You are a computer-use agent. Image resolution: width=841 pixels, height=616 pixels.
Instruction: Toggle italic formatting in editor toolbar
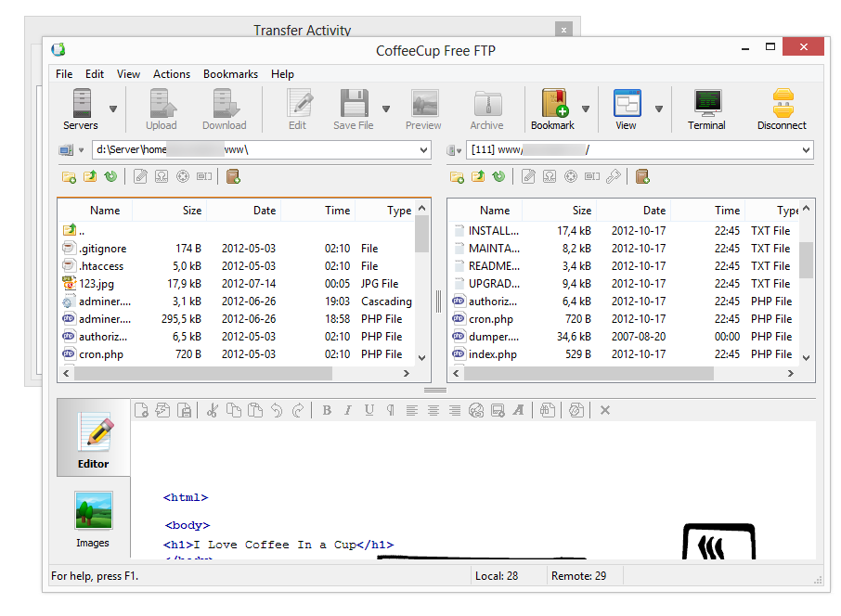coord(348,410)
